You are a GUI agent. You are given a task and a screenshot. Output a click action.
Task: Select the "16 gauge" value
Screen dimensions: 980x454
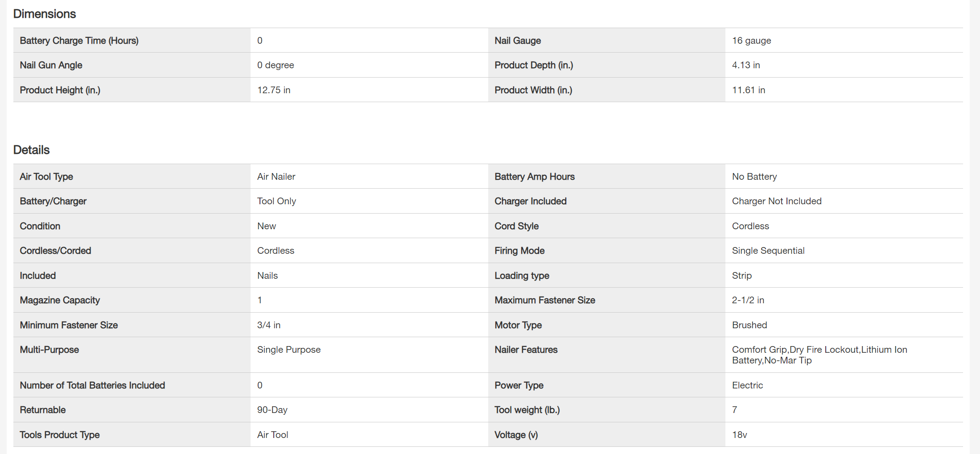(x=751, y=41)
